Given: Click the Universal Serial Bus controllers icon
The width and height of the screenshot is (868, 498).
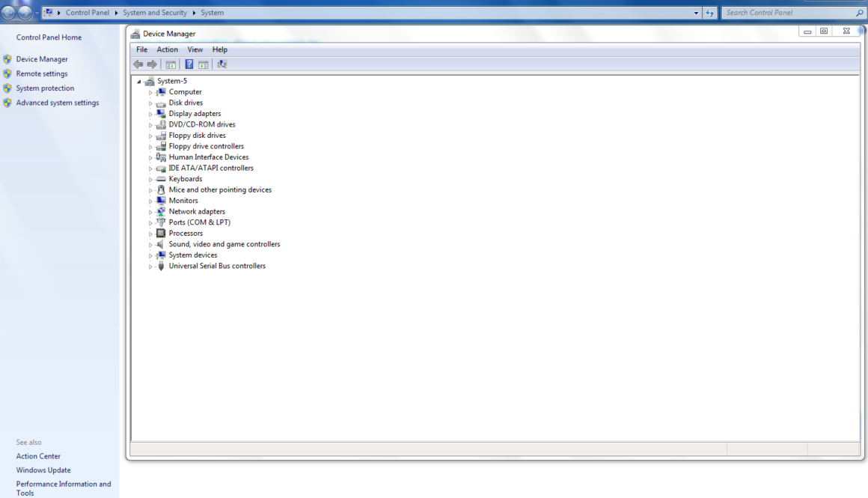Looking at the screenshot, I should [x=161, y=267].
